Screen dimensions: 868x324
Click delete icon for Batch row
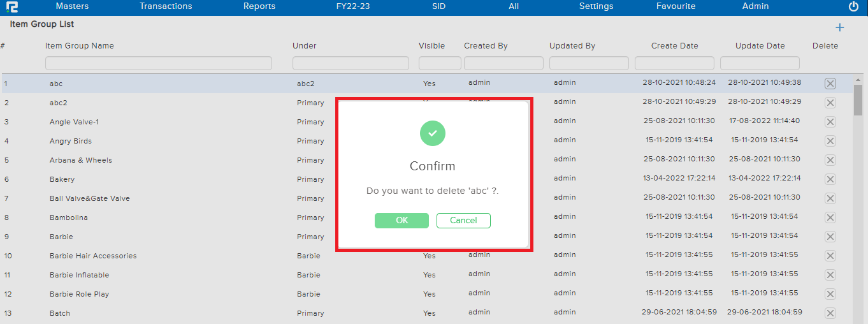(830, 313)
